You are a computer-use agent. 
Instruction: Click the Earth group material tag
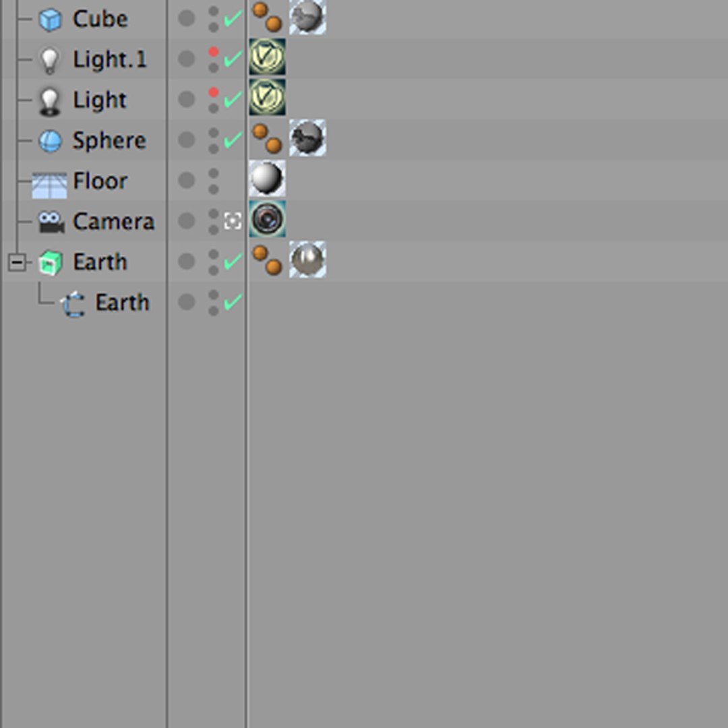click(x=307, y=260)
